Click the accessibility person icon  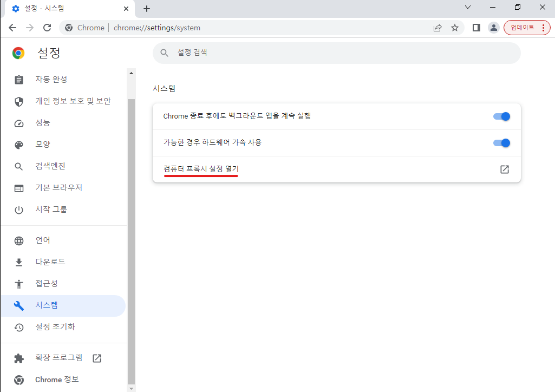(19, 284)
